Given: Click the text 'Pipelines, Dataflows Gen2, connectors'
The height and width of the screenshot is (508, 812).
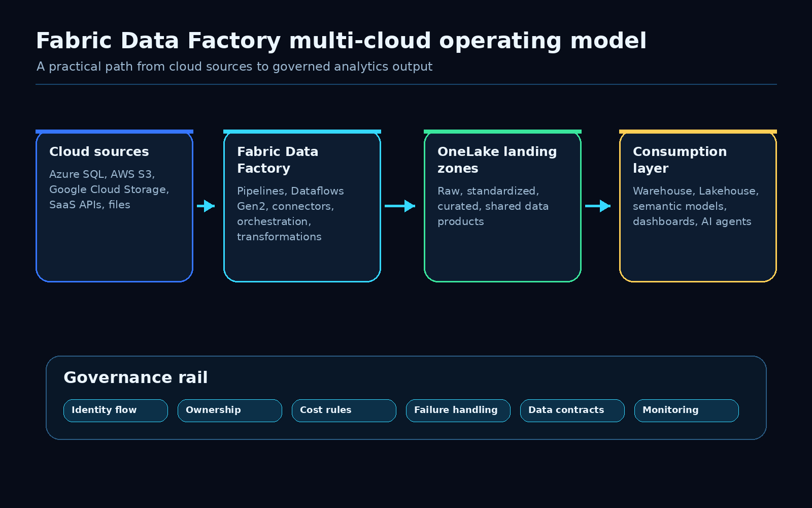Looking at the screenshot, I should point(290,199).
